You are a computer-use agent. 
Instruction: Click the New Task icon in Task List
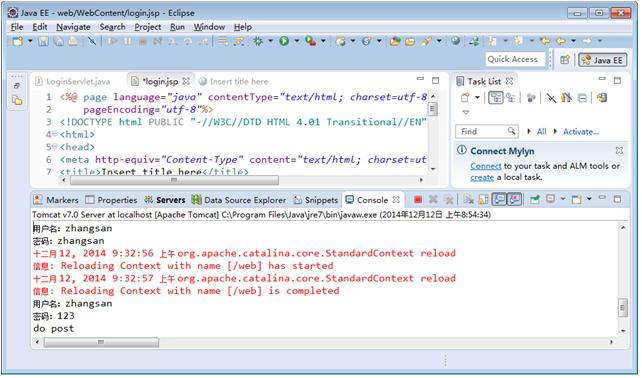[x=465, y=98]
